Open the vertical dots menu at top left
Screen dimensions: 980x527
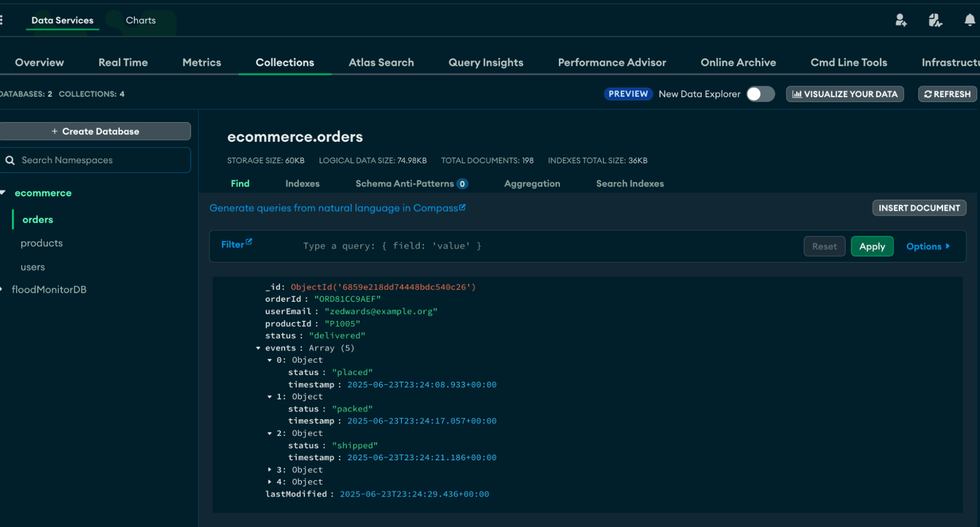point(1,20)
